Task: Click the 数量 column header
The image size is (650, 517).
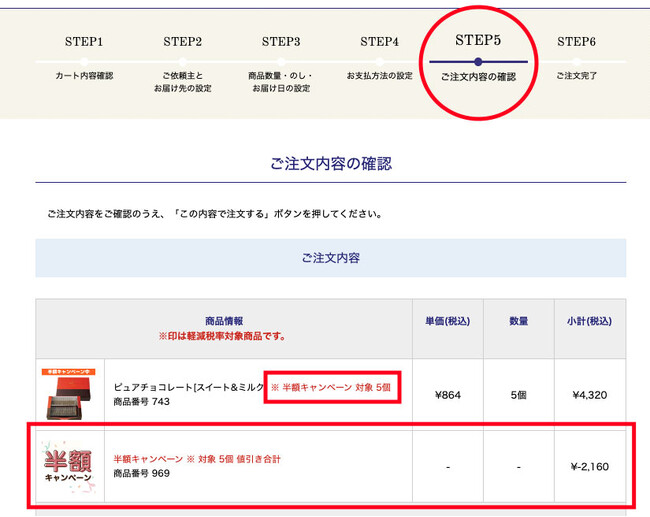Action: click(518, 321)
